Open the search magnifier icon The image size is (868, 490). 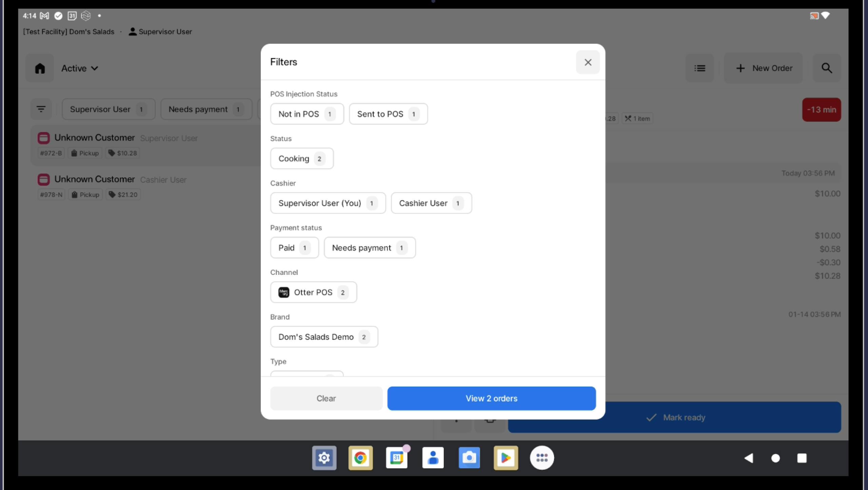click(x=827, y=68)
